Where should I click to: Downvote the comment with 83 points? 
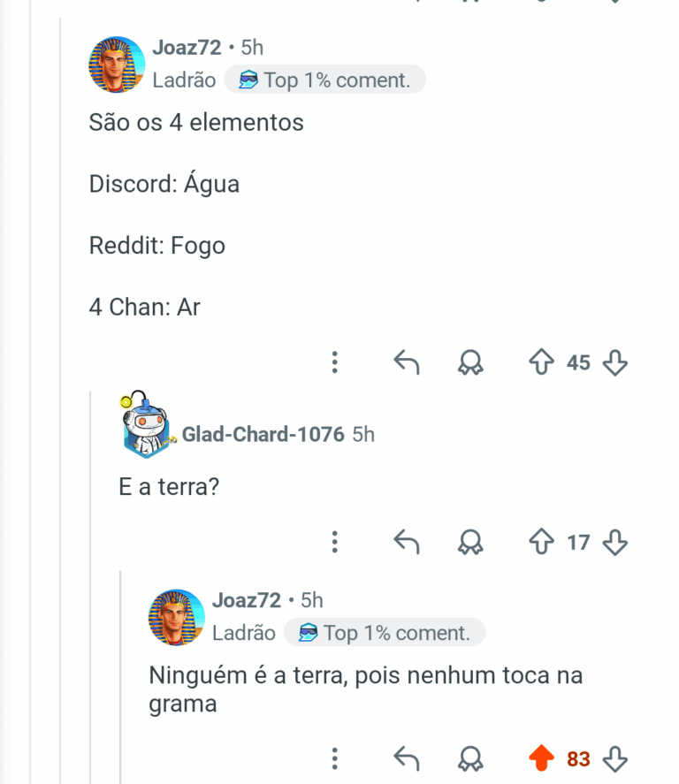(x=614, y=758)
